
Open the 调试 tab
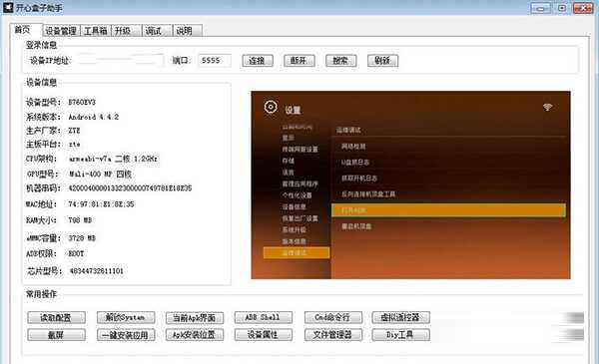[157, 31]
